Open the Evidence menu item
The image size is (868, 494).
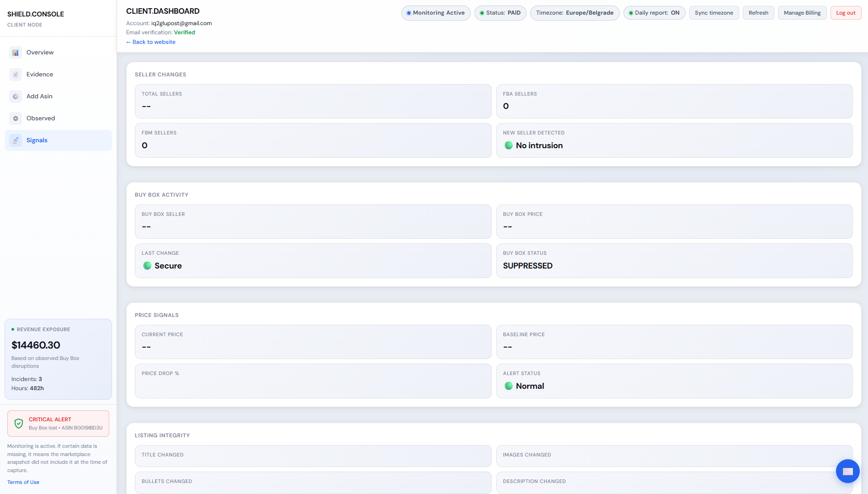[x=40, y=75]
